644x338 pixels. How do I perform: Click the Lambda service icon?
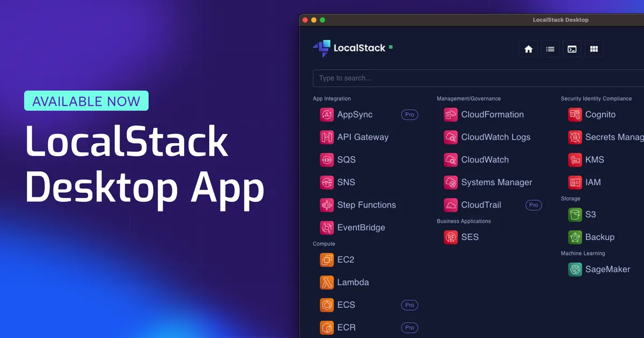tap(327, 282)
